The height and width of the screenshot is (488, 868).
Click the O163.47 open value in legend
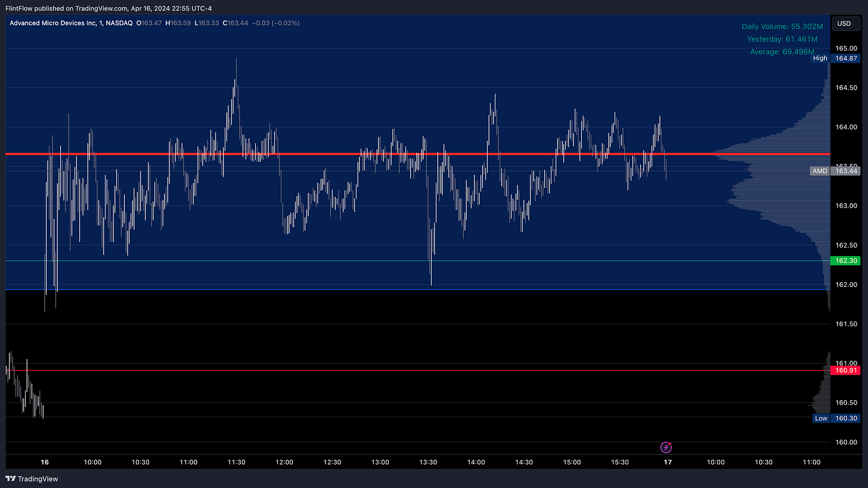pyautogui.click(x=150, y=23)
